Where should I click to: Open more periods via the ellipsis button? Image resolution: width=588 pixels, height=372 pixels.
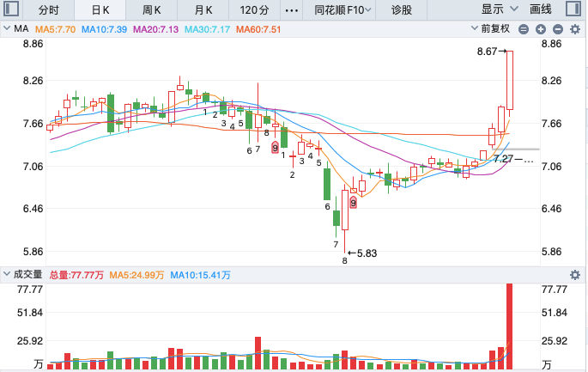291,10
